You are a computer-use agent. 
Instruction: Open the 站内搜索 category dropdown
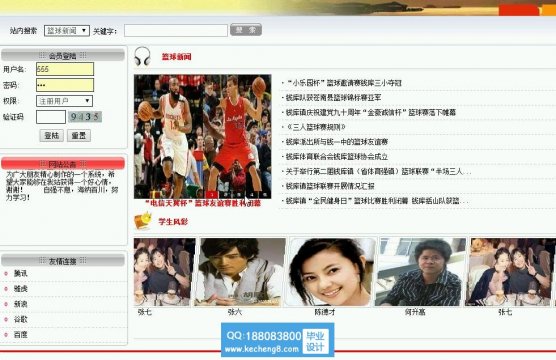[67, 31]
